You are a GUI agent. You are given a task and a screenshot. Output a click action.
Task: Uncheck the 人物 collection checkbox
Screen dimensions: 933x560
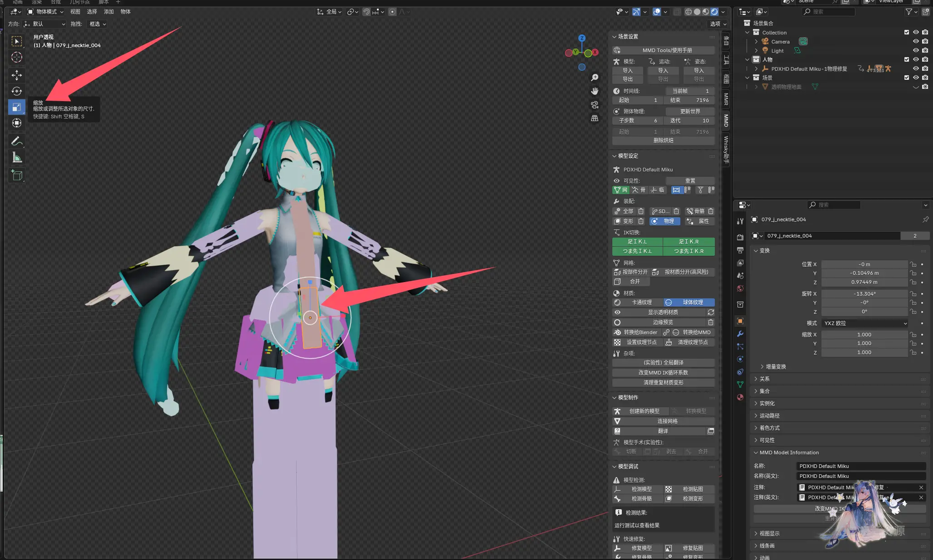point(907,59)
